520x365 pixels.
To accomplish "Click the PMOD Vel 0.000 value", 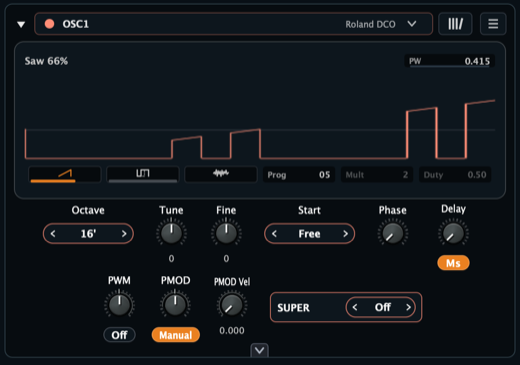I will point(232,330).
